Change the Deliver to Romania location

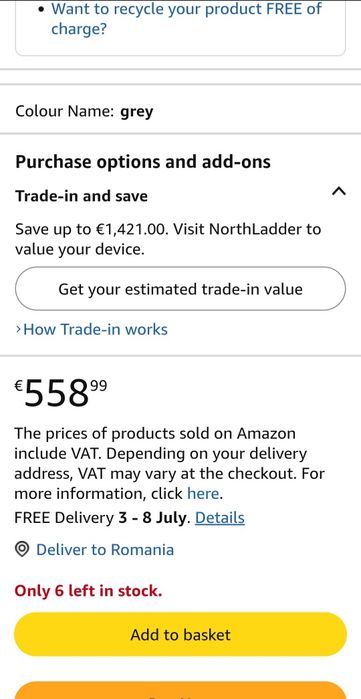pyautogui.click(x=105, y=550)
